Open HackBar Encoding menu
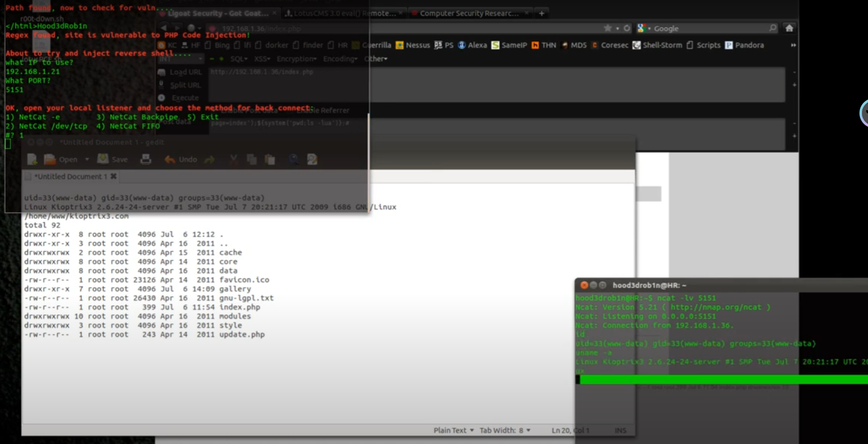Screen dimensions: 868x444 click(x=340, y=59)
